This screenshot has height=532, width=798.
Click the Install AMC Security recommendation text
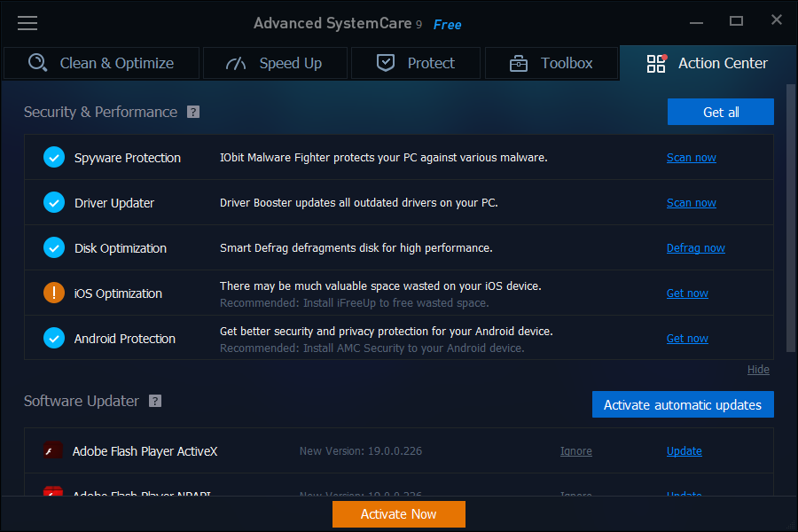coord(372,348)
